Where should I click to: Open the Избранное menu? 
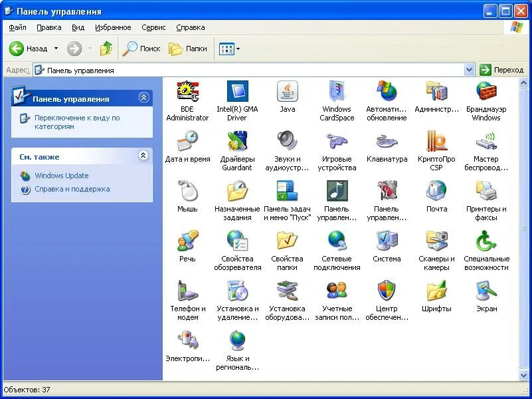113,27
